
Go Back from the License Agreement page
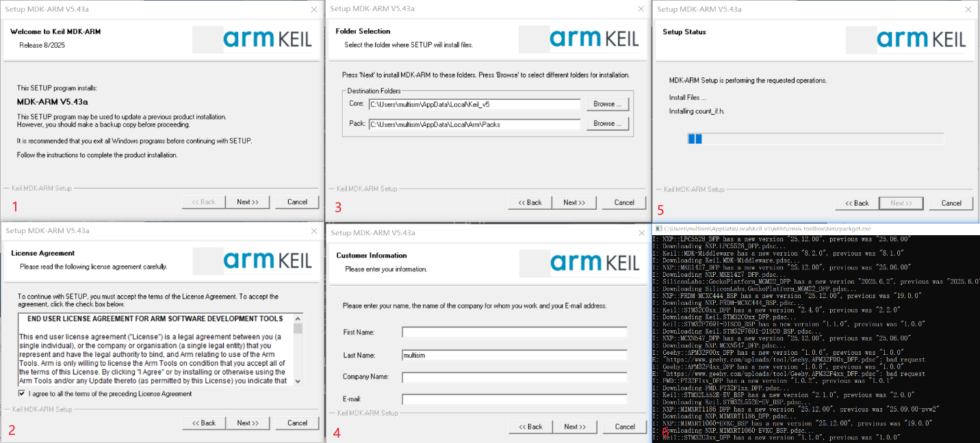coord(204,423)
